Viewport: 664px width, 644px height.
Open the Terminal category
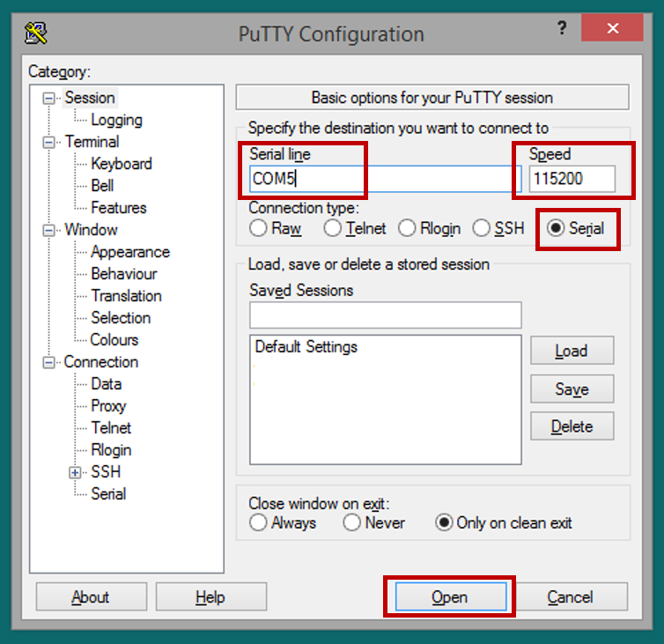click(92, 142)
